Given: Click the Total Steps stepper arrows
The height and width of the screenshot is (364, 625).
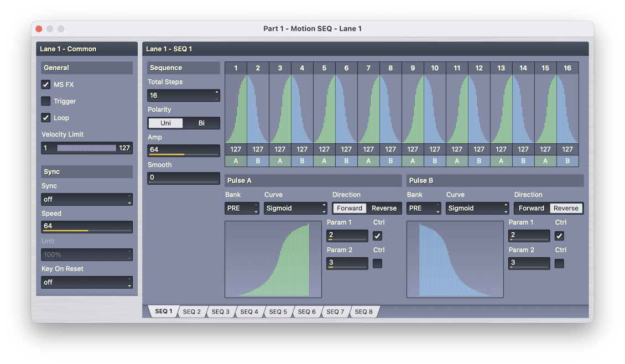Looking at the screenshot, I should click(x=216, y=95).
